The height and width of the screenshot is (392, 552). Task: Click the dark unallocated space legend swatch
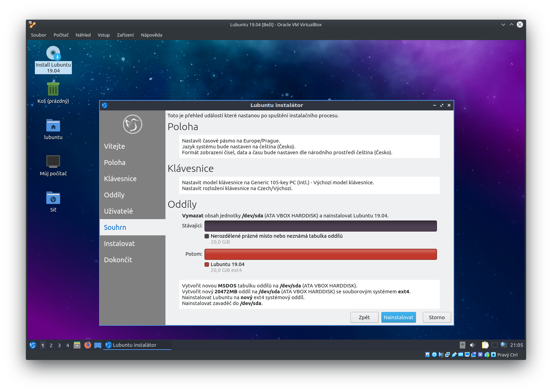[x=207, y=236]
